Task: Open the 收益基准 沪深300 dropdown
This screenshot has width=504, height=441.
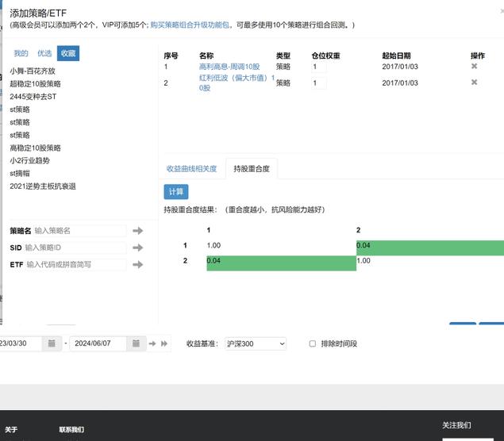Action: click(254, 343)
